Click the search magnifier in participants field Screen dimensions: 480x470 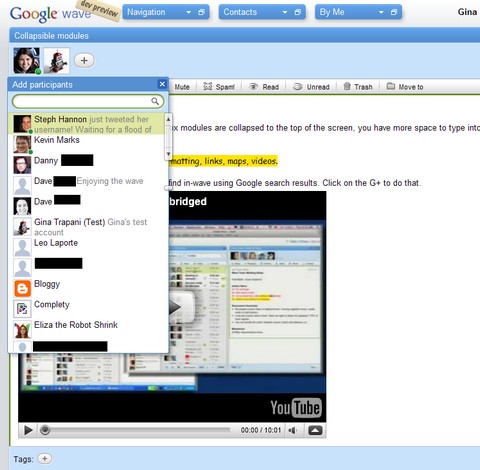click(x=155, y=101)
